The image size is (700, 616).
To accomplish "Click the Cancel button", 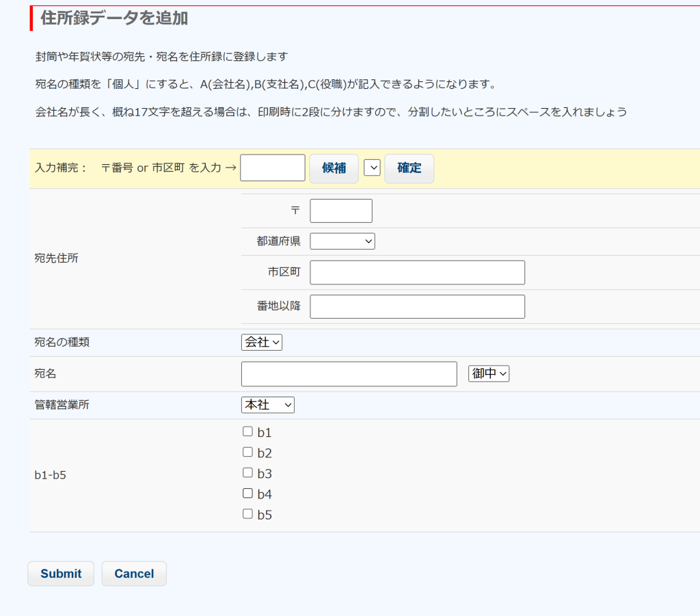I will [134, 574].
